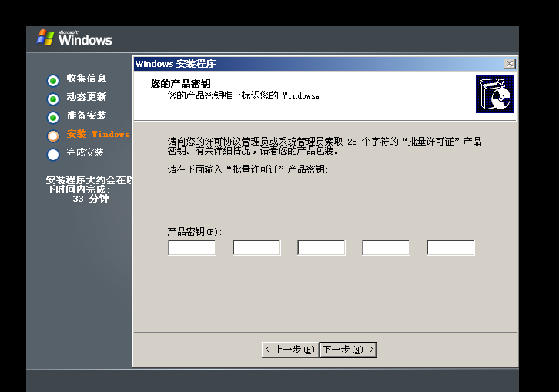
Task: Click the 准备安装 step indicator circle
Action: [53, 118]
